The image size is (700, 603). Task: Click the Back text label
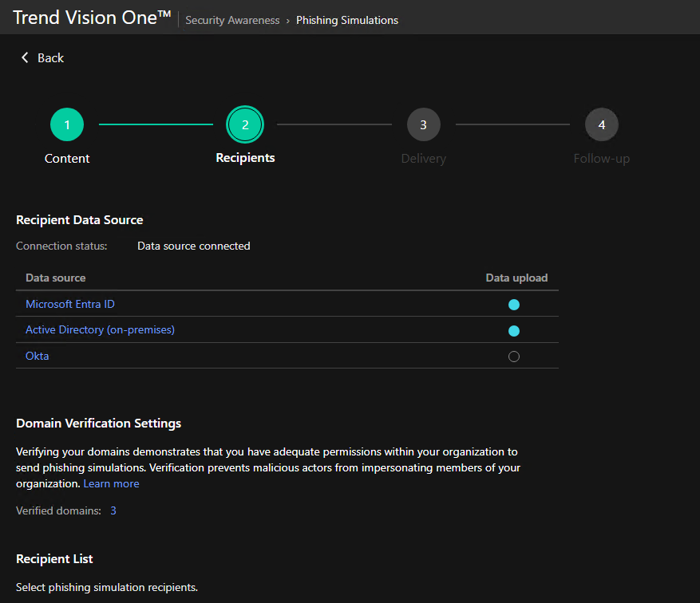click(50, 57)
